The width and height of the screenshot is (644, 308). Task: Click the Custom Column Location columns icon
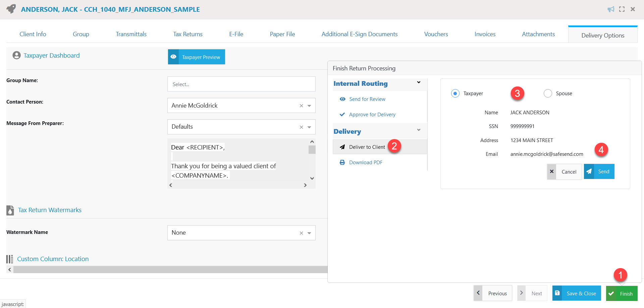coord(9,259)
